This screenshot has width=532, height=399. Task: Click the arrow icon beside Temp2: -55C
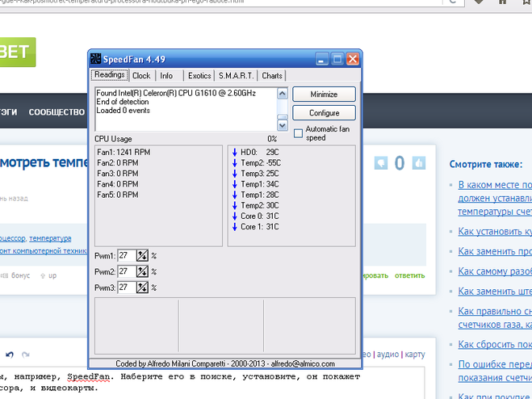[x=235, y=163]
